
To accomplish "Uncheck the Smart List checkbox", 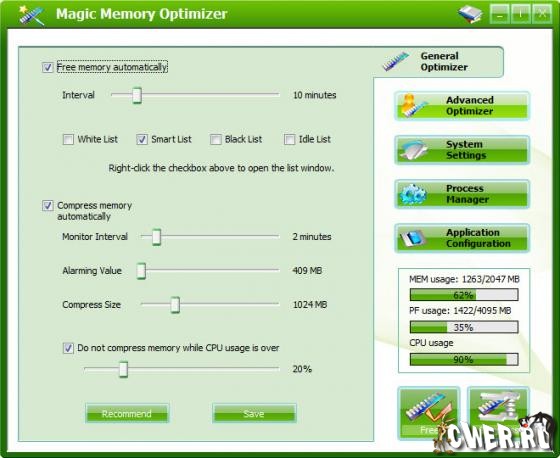I will tap(142, 139).
